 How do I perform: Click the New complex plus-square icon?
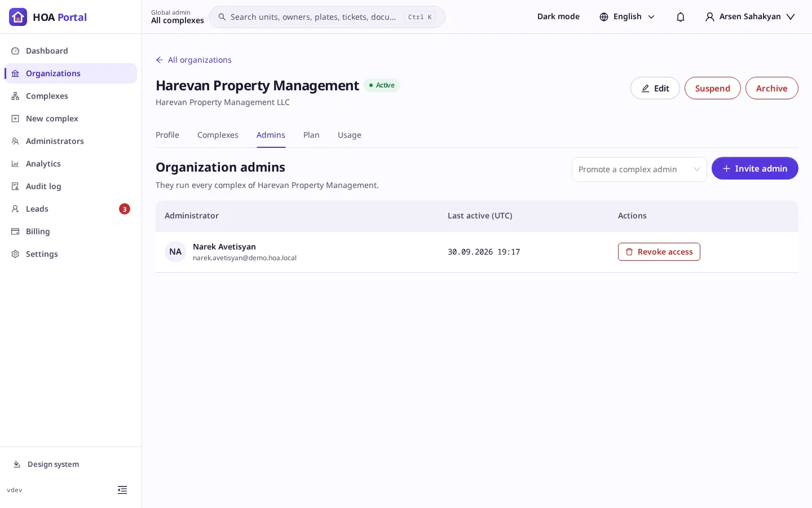(x=15, y=119)
